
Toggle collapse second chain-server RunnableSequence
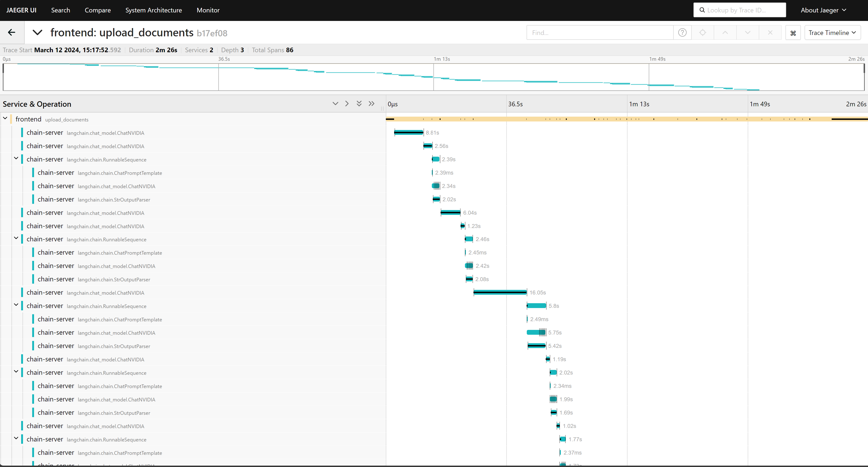point(16,239)
